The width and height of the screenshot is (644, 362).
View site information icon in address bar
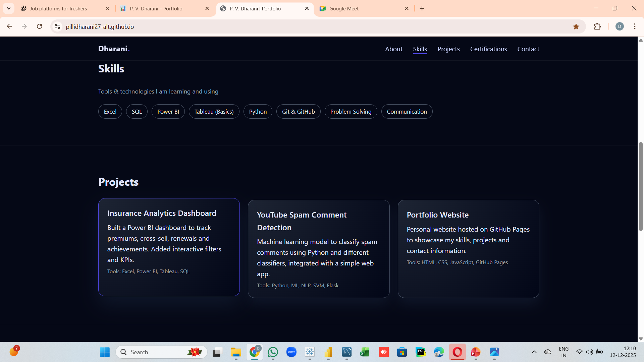[x=57, y=26]
